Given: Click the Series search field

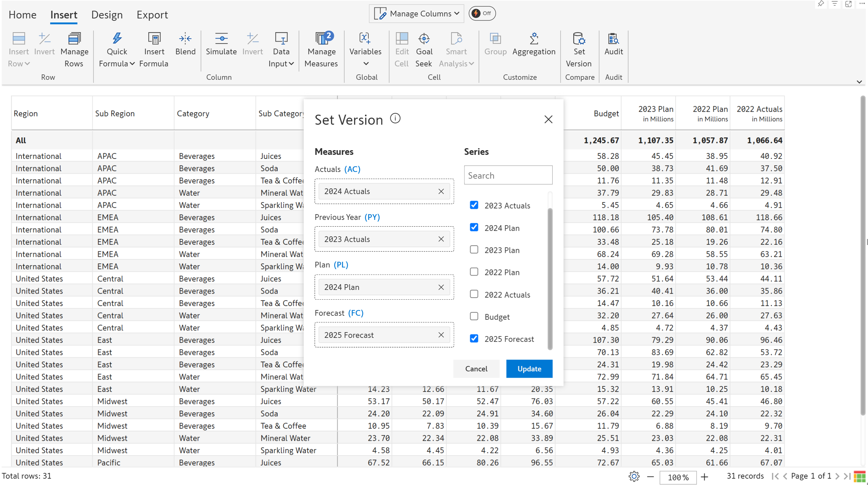Looking at the screenshot, I should coord(508,175).
